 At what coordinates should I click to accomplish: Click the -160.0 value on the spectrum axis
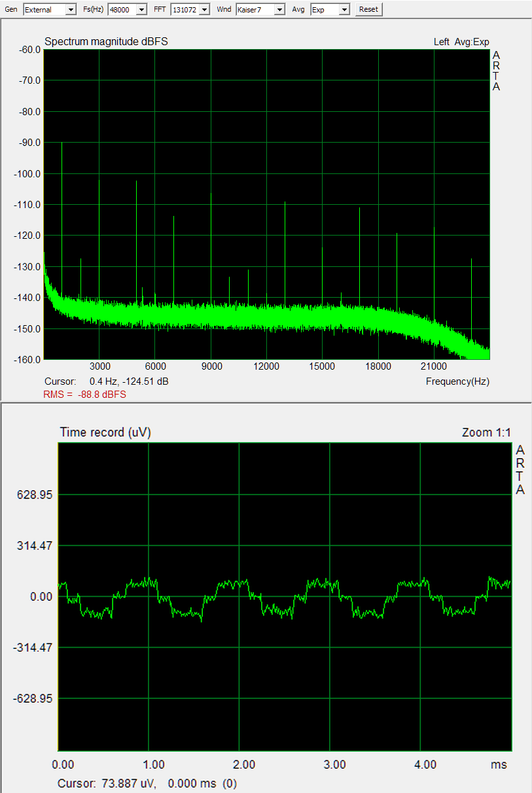pos(26,359)
